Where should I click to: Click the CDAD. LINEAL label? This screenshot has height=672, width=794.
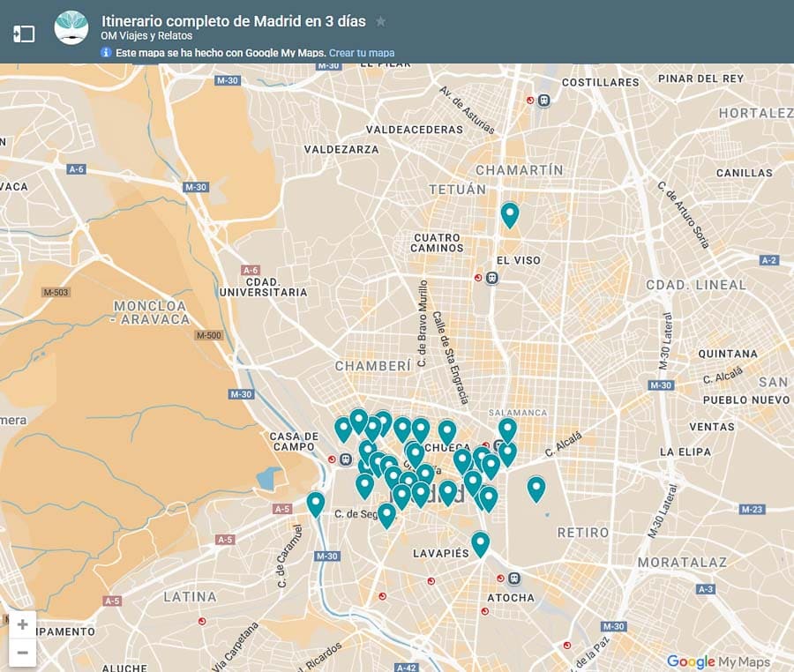click(696, 285)
